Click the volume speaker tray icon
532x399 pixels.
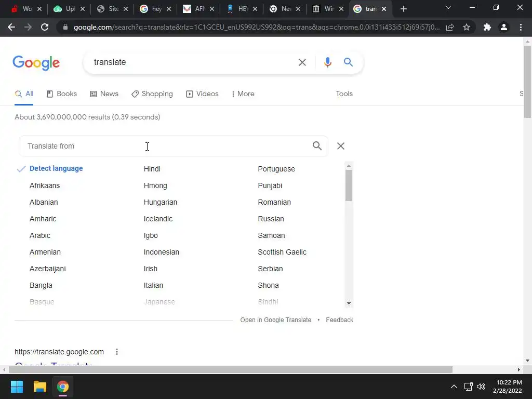tap(481, 387)
